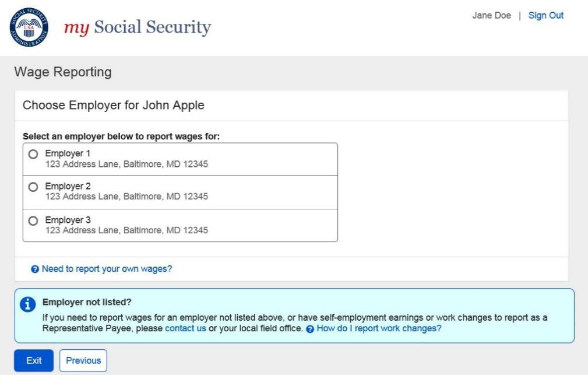588x375 pixels.
Task: Pick the Employer 3 radio button
Action: tap(33, 220)
